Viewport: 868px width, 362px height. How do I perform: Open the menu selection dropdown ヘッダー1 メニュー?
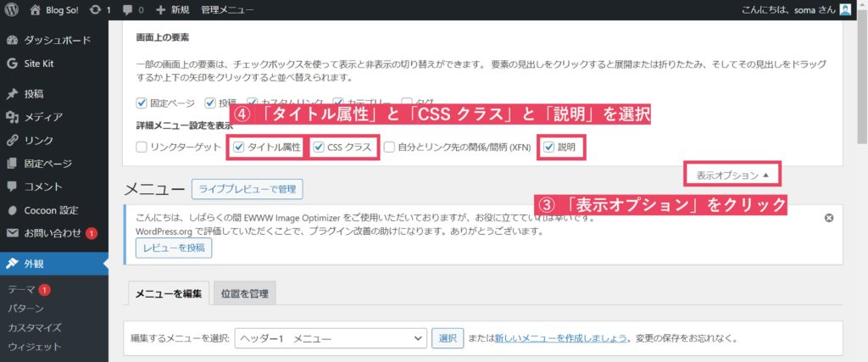tap(330, 338)
